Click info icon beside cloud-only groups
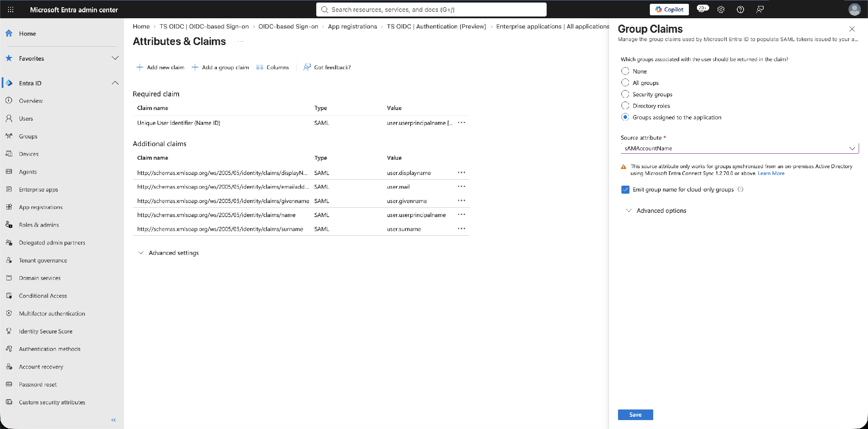Image resolution: width=868 pixels, height=429 pixels. coord(740,189)
